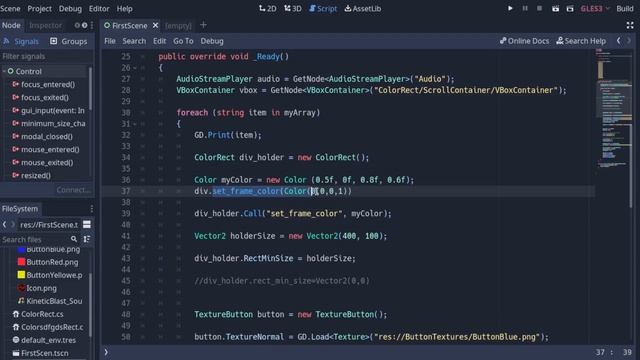Open the GLES3 renderer dropdown

coord(595,9)
